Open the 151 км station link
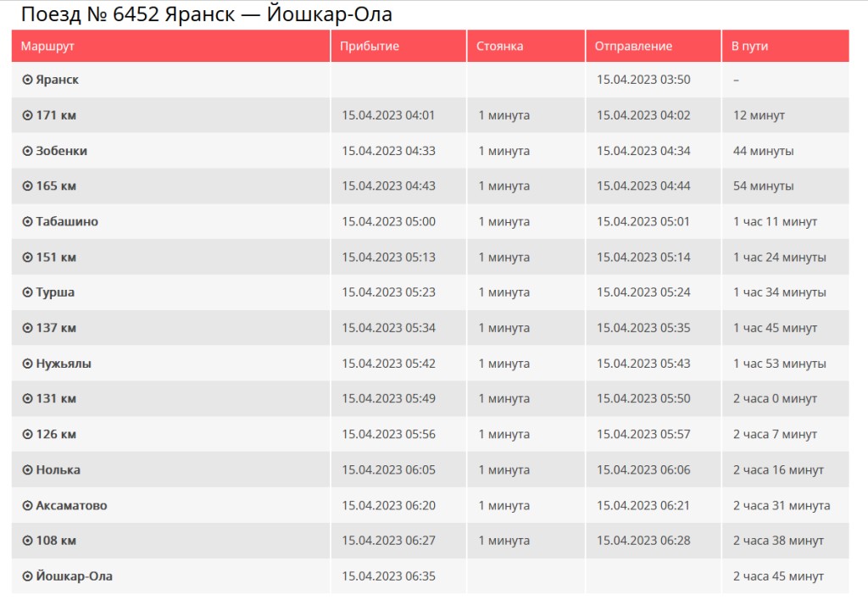Image resolution: width=868 pixels, height=600 pixels. coord(56,257)
